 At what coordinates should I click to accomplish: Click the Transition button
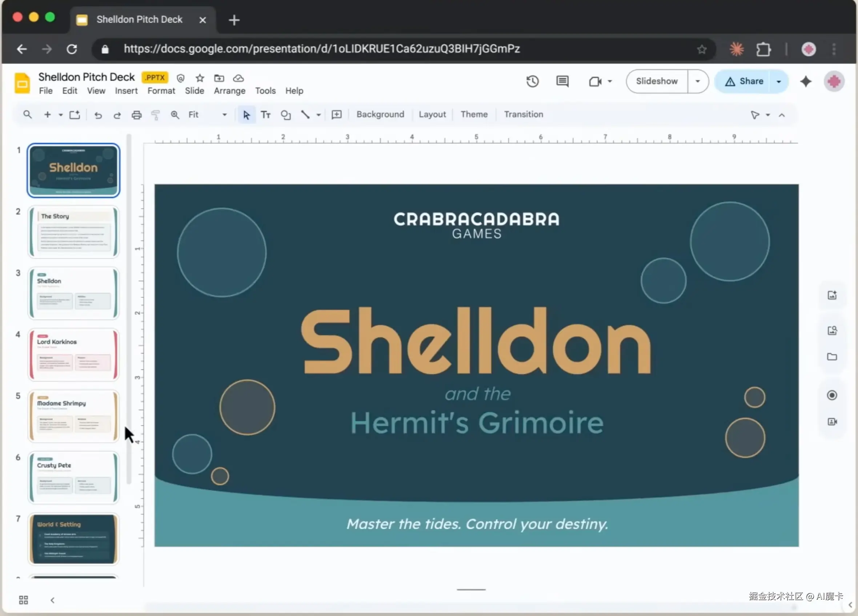pos(523,114)
